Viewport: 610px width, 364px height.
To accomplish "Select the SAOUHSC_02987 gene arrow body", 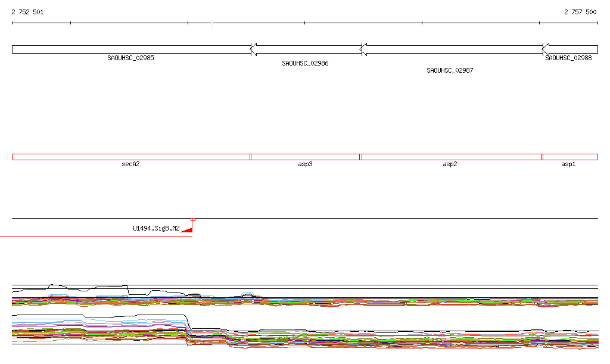I will tap(454, 49).
